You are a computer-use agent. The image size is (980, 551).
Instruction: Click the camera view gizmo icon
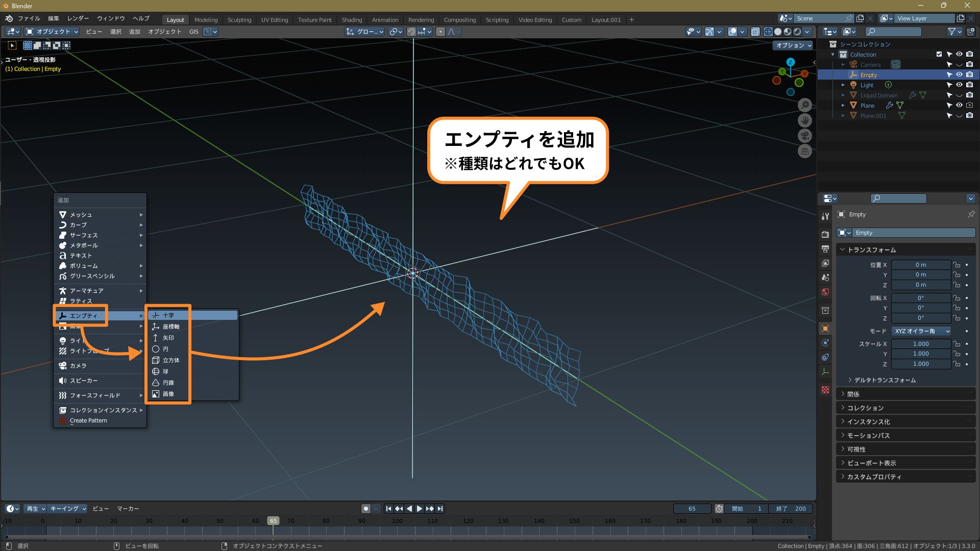[x=805, y=136]
